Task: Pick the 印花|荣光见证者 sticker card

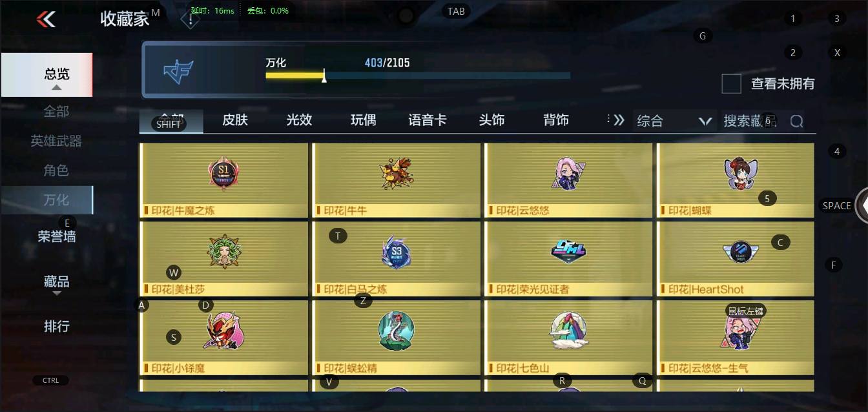Action: point(568,259)
